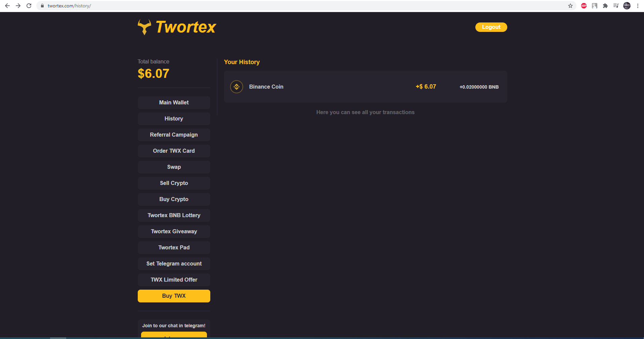Click 'Here you can see all your transactions'
This screenshot has height=339, width=644.
pyautogui.click(x=366, y=112)
